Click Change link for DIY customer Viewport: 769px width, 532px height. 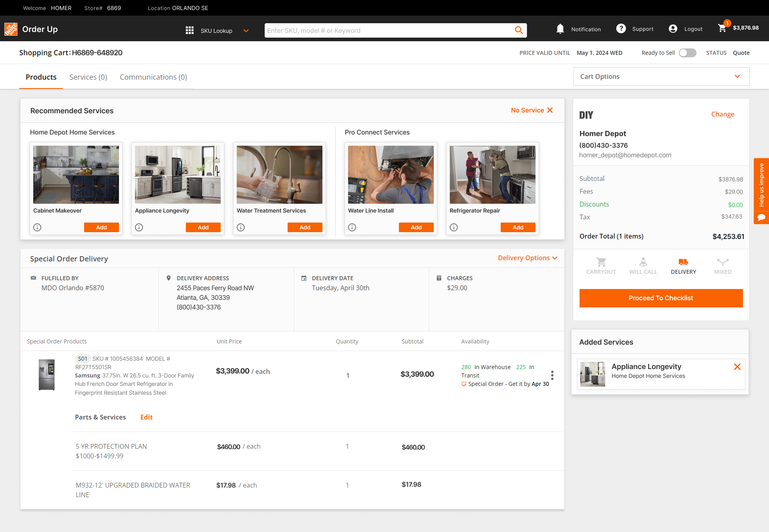[723, 114]
